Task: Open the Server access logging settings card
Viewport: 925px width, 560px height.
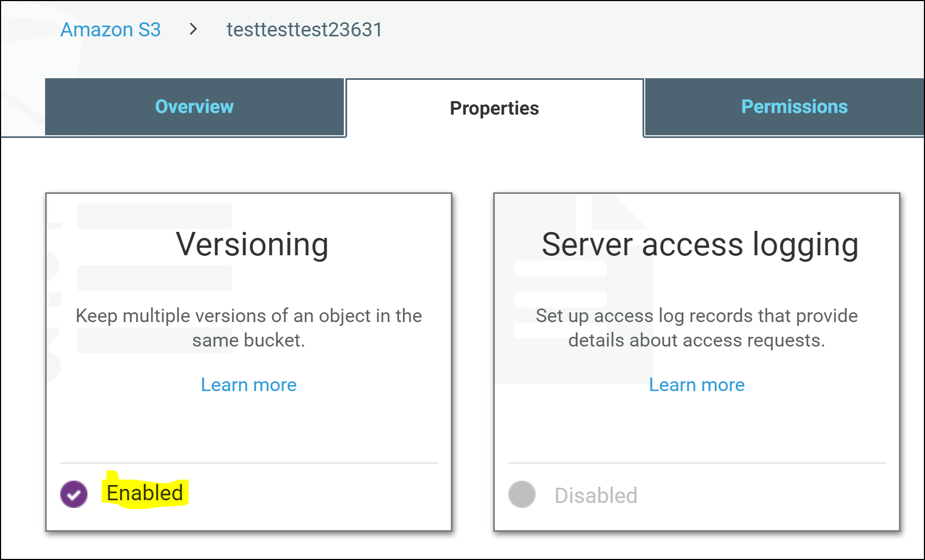Action: click(697, 361)
